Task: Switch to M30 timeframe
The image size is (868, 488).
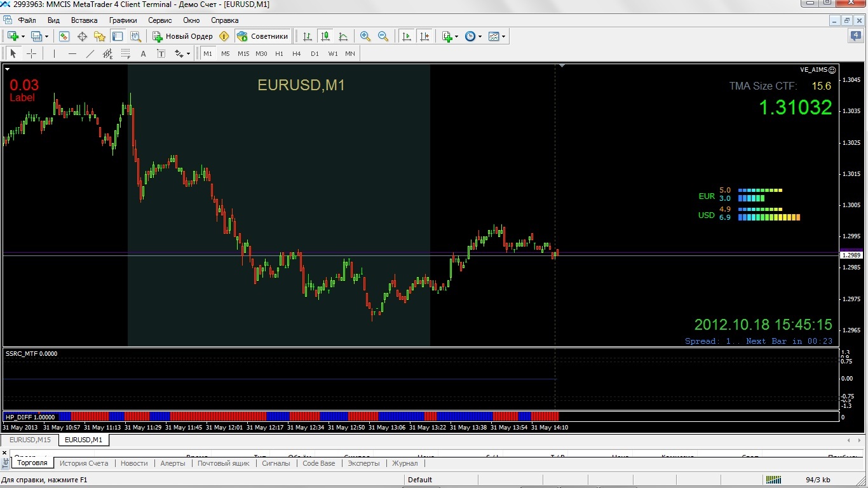Action: coord(261,53)
